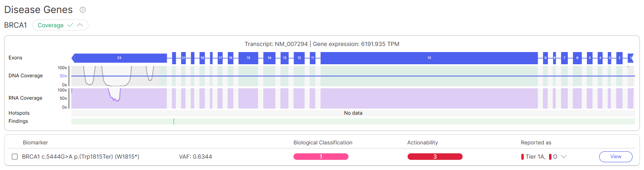
Task: Expand the Reported as Tier 1A dropdown
Action: [564, 157]
